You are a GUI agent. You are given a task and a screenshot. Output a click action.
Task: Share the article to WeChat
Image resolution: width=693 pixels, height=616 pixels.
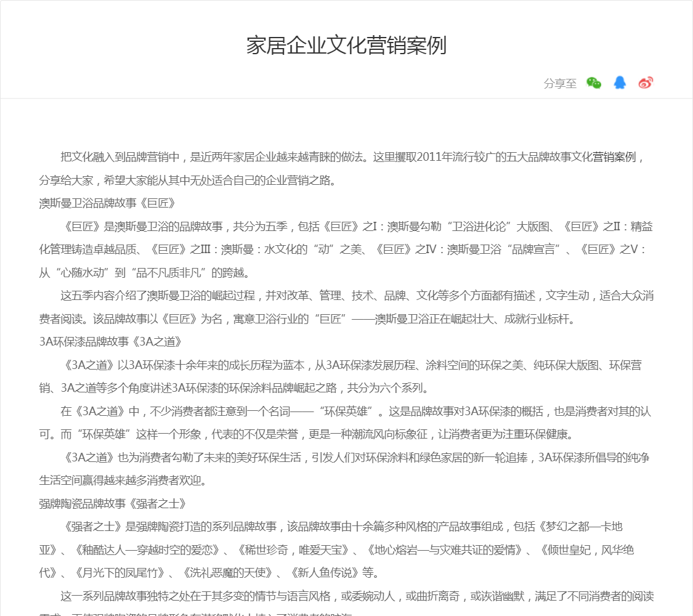[x=594, y=83]
